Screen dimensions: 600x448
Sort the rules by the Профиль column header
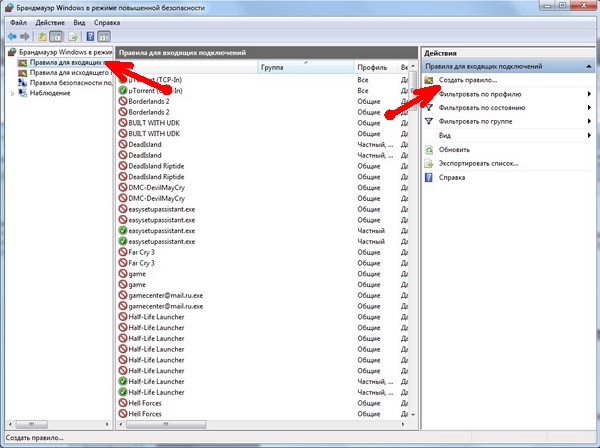(x=376, y=67)
